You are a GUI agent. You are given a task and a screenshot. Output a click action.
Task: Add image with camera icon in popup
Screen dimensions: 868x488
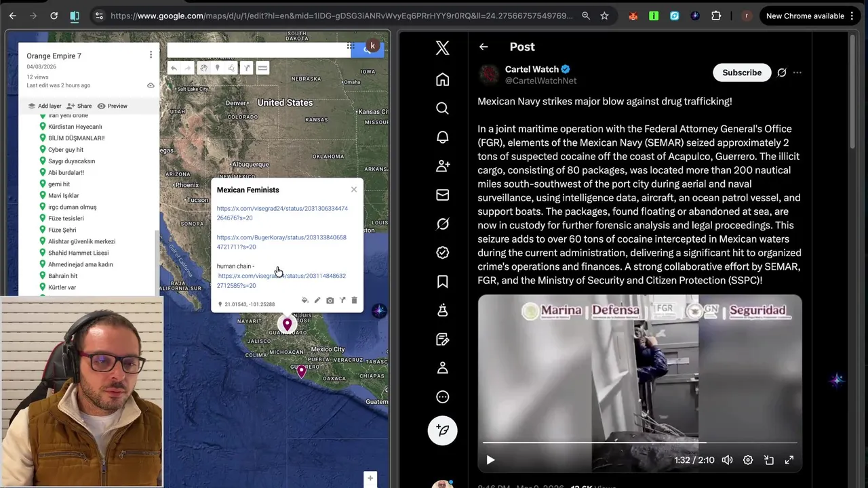[330, 300]
